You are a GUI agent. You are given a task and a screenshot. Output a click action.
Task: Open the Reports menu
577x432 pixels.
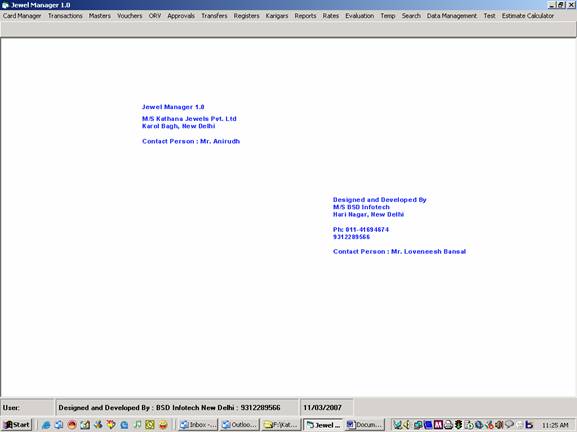pos(305,16)
